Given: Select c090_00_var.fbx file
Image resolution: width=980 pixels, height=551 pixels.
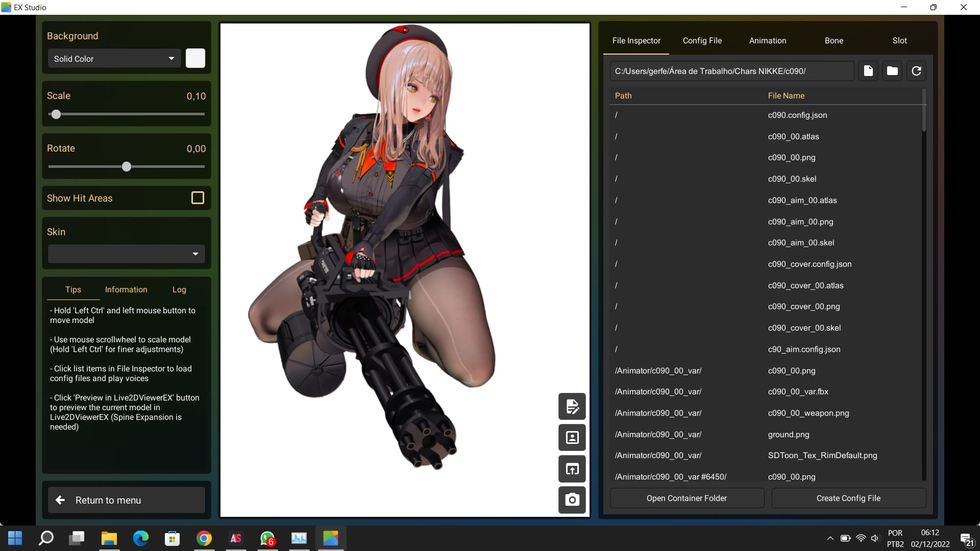Looking at the screenshot, I should (x=765, y=392).
